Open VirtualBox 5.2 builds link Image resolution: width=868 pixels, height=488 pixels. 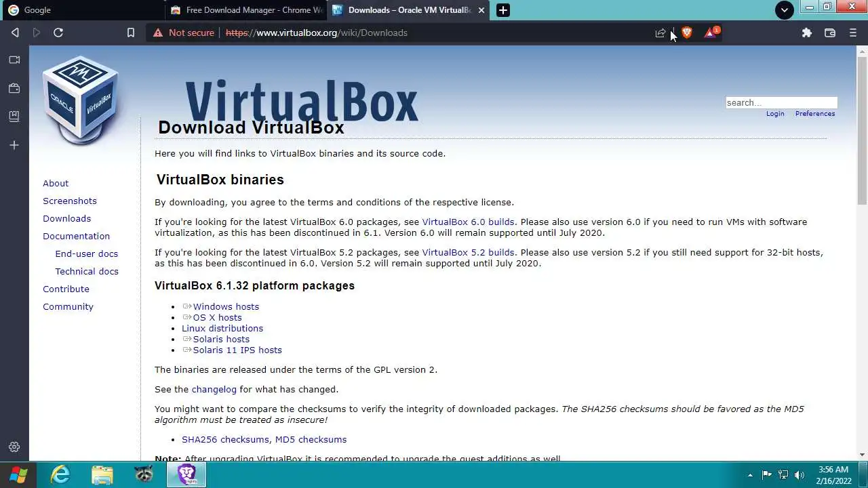[468, 252]
